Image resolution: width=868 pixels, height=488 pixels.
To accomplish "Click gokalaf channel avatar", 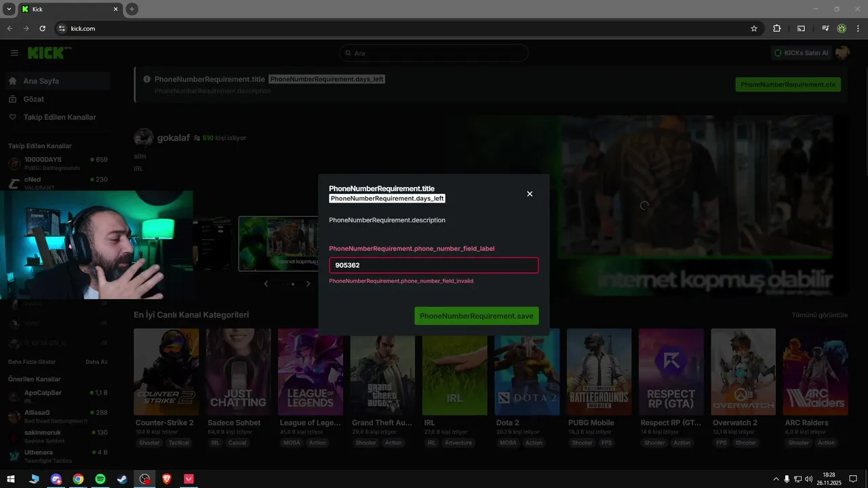I will coord(143,138).
